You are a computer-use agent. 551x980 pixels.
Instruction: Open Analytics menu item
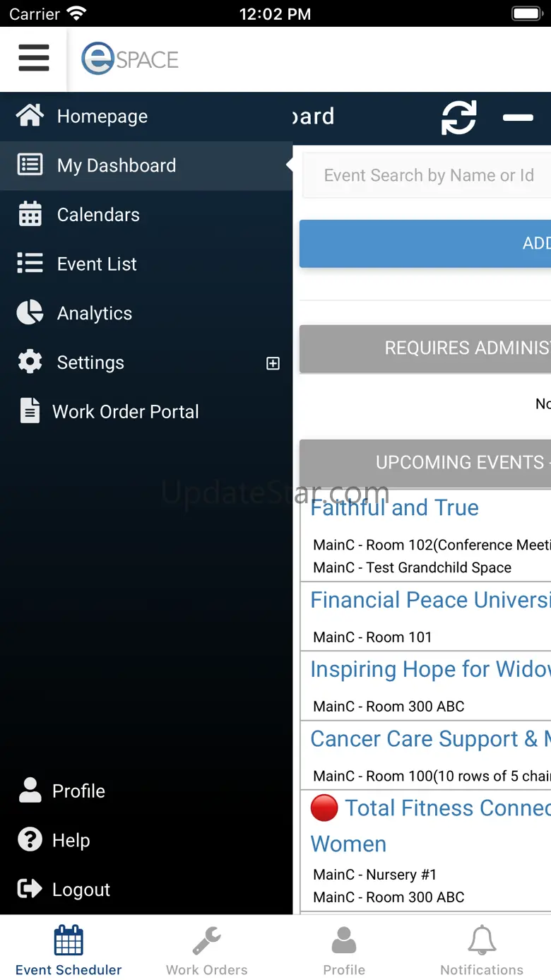(146, 313)
